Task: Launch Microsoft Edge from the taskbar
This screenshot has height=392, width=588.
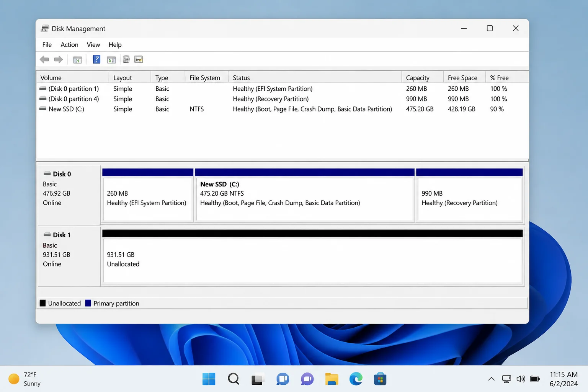Action: pyautogui.click(x=356, y=379)
